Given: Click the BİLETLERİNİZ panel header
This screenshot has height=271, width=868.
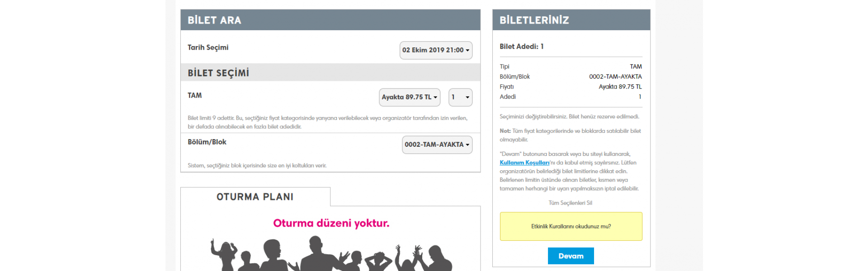Looking at the screenshot, I should [571, 20].
